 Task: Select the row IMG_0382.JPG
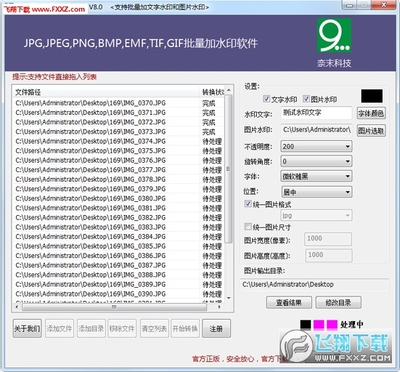(x=119, y=218)
